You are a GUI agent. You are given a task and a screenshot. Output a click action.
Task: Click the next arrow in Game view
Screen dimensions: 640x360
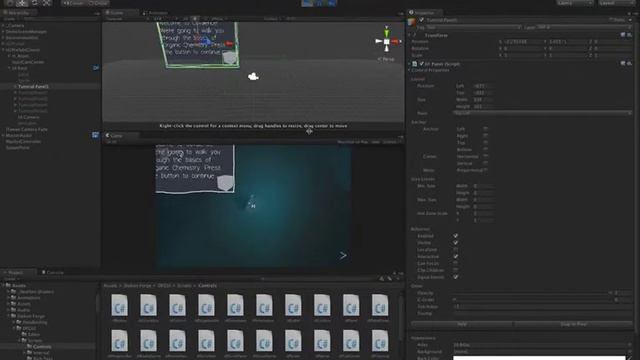click(343, 256)
